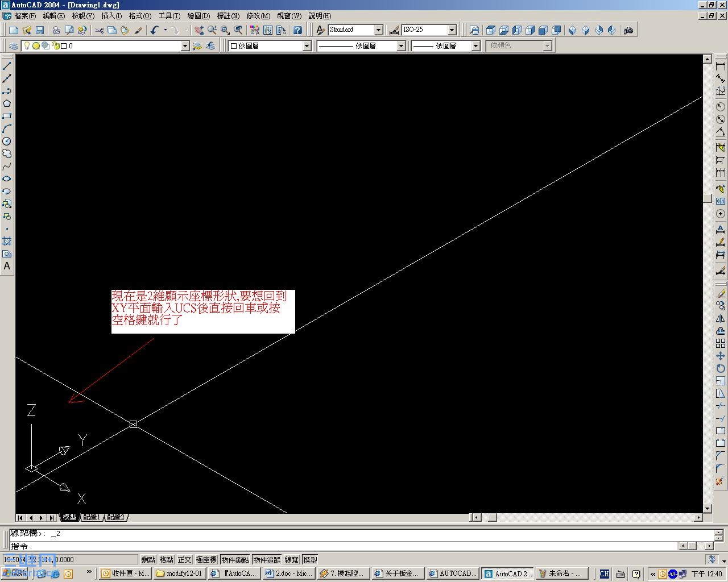Screen dimensions: 728x582
Task: Toggle 極座標 polar tracking
Action: (206, 560)
